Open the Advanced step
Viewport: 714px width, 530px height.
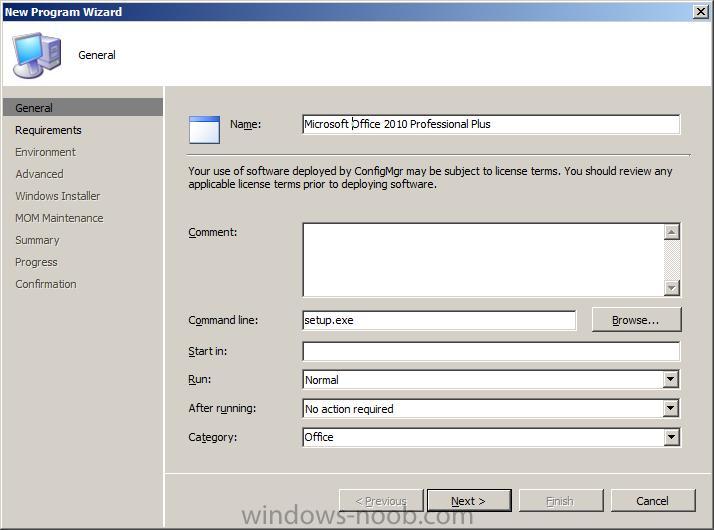(x=39, y=174)
